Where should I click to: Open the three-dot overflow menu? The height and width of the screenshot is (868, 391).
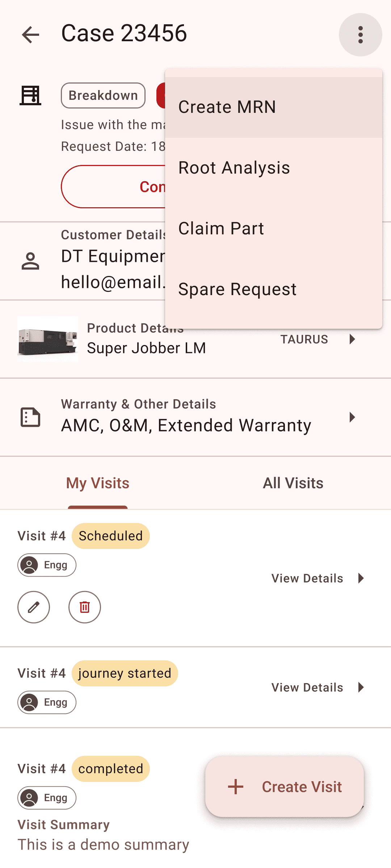[x=360, y=35]
